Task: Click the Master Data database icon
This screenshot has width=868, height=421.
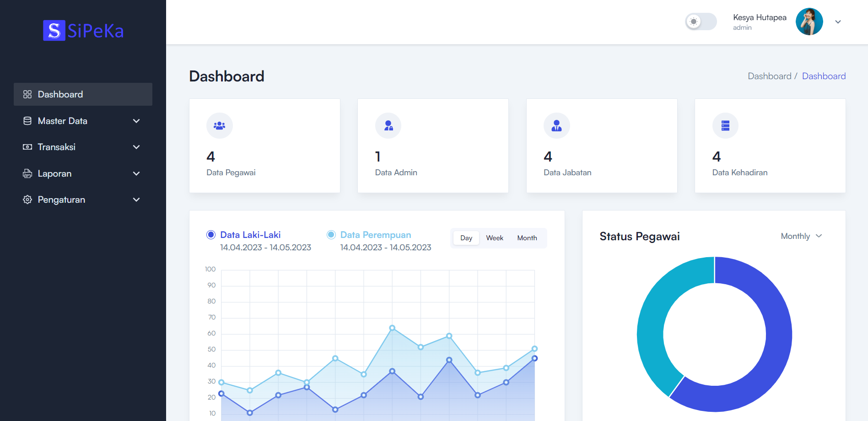Action: 27,120
